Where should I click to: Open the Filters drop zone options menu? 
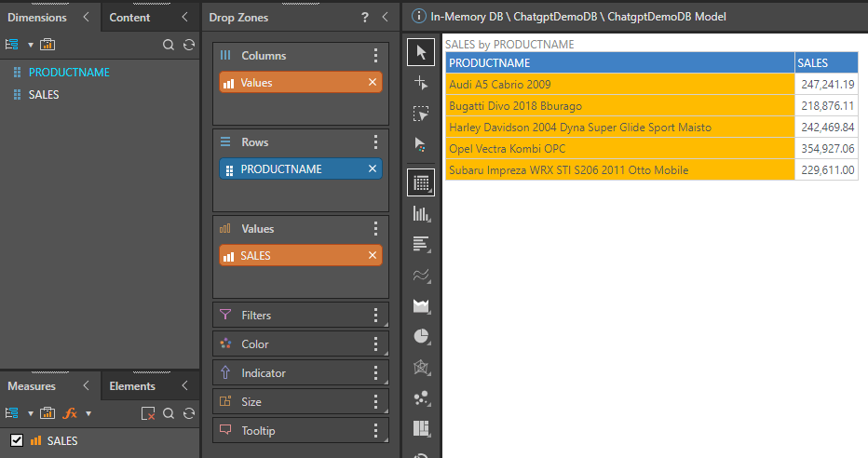[x=375, y=316]
